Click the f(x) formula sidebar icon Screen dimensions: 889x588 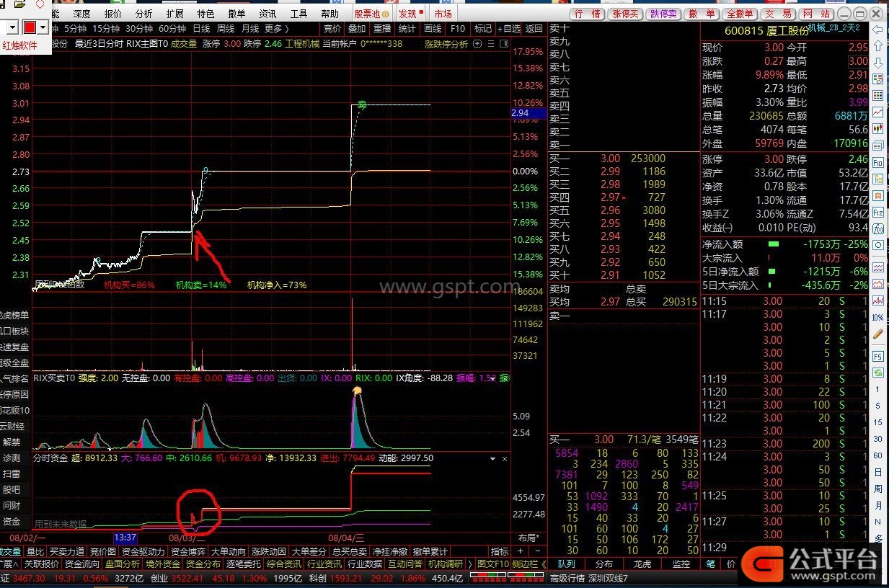tap(877, 229)
